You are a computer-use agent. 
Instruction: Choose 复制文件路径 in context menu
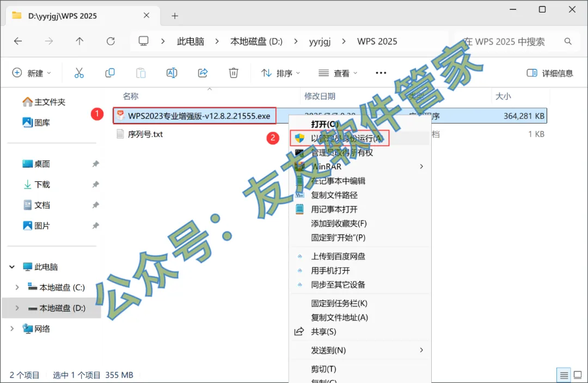click(x=360, y=195)
